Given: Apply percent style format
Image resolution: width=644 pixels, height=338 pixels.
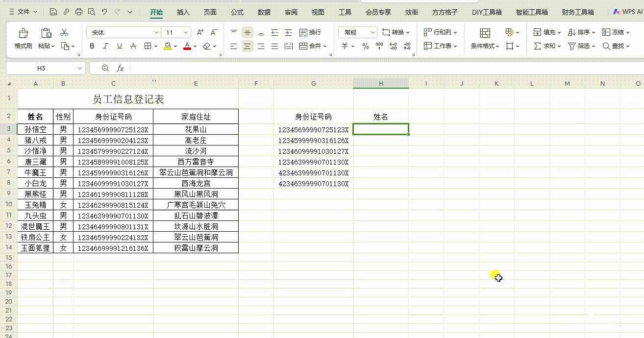Looking at the screenshot, I should click(x=366, y=46).
